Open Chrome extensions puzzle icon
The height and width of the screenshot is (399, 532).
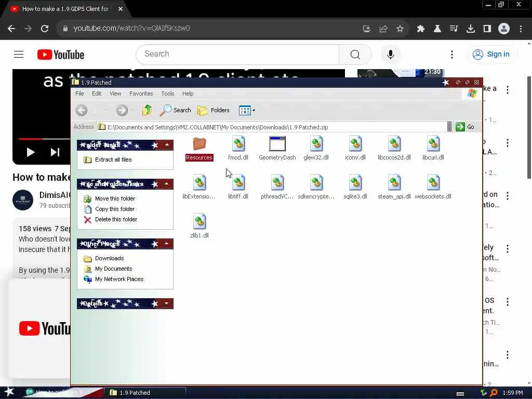point(421,29)
